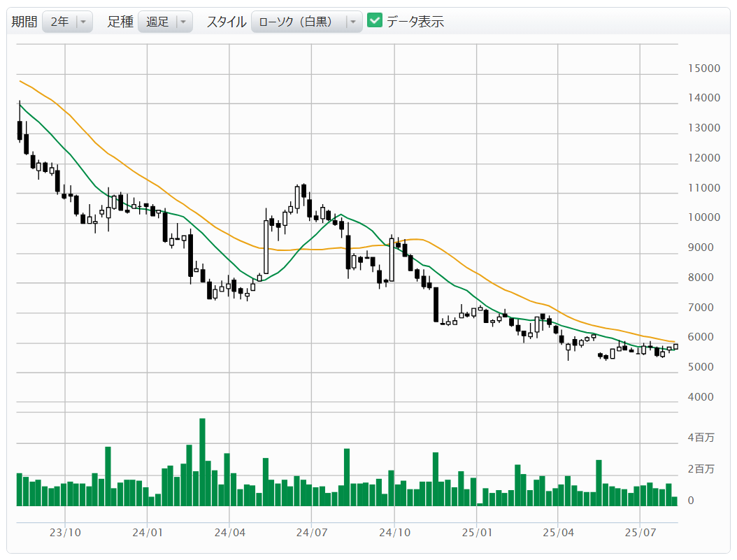Click the arrow beside the ローソク（白黒） selector
Screen dimensions: 737x560
353,22
